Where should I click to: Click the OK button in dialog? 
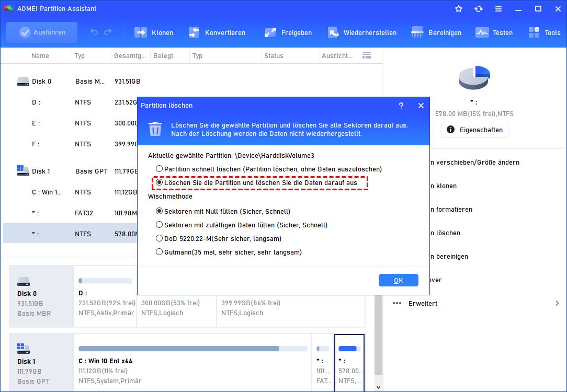point(399,280)
